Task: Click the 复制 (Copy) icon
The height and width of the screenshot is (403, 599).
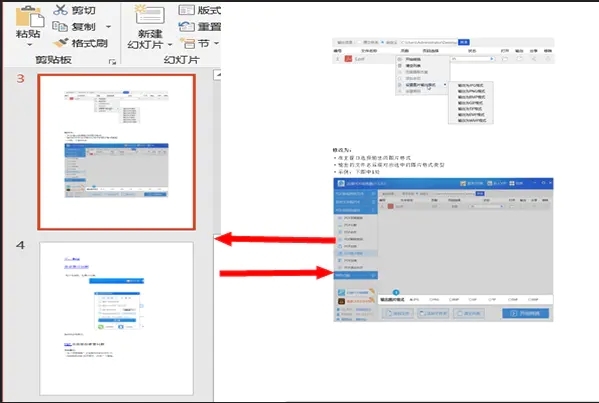Action: [60, 26]
